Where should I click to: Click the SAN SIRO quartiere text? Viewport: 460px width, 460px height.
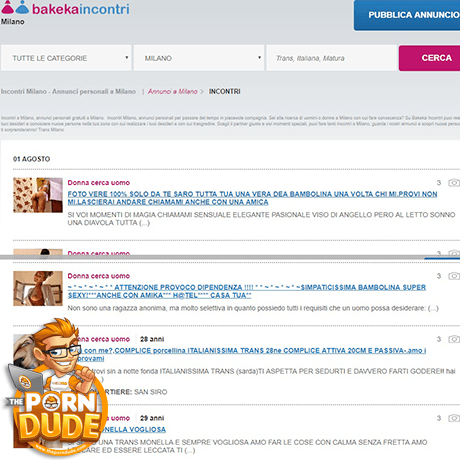pyautogui.click(x=151, y=392)
